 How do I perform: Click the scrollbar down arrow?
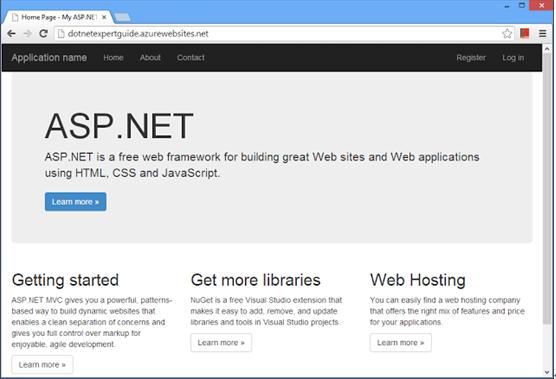(547, 372)
